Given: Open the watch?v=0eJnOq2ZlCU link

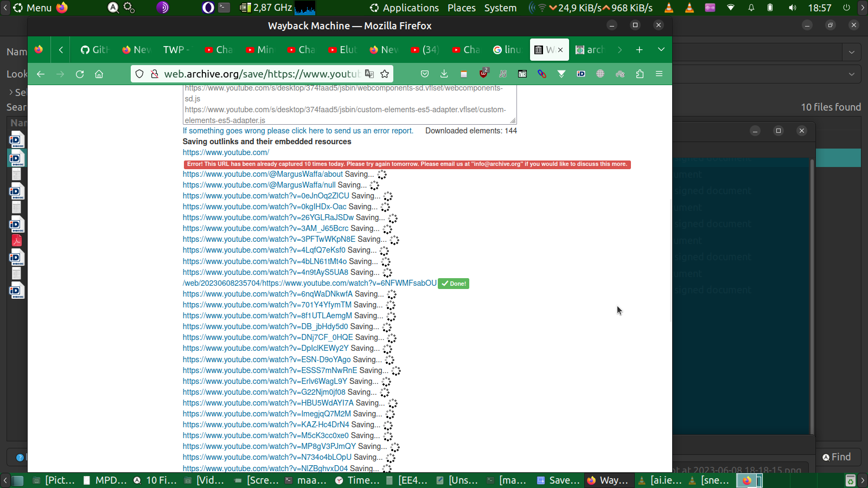Looking at the screenshot, I should coord(266,196).
